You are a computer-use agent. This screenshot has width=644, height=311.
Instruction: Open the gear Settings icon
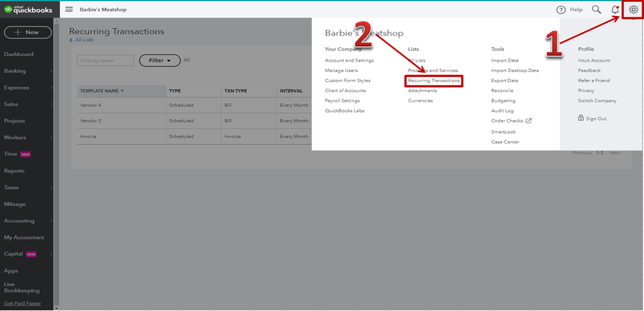point(633,10)
